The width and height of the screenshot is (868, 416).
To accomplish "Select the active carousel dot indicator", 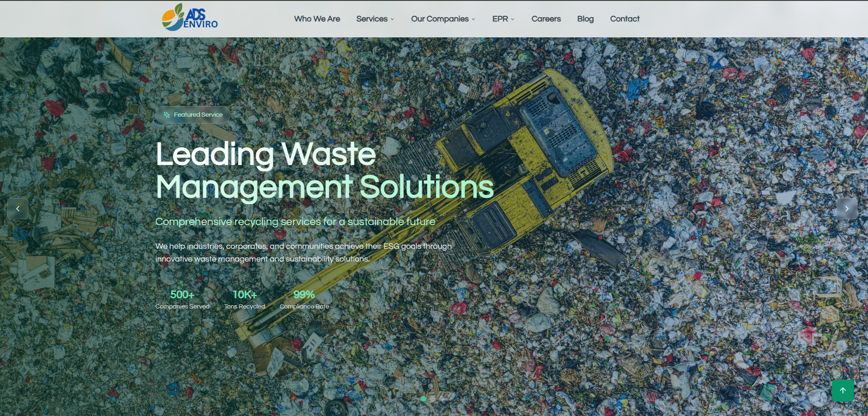I will 423,399.
